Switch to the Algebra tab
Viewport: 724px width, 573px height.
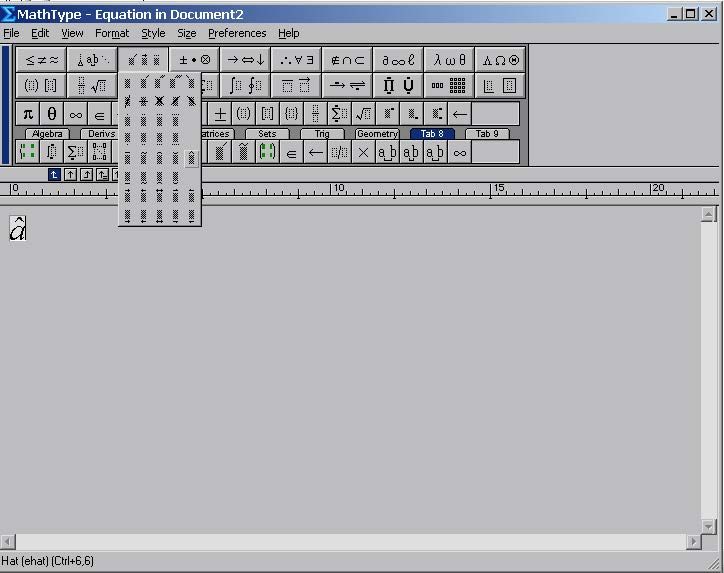pyautogui.click(x=47, y=134)
